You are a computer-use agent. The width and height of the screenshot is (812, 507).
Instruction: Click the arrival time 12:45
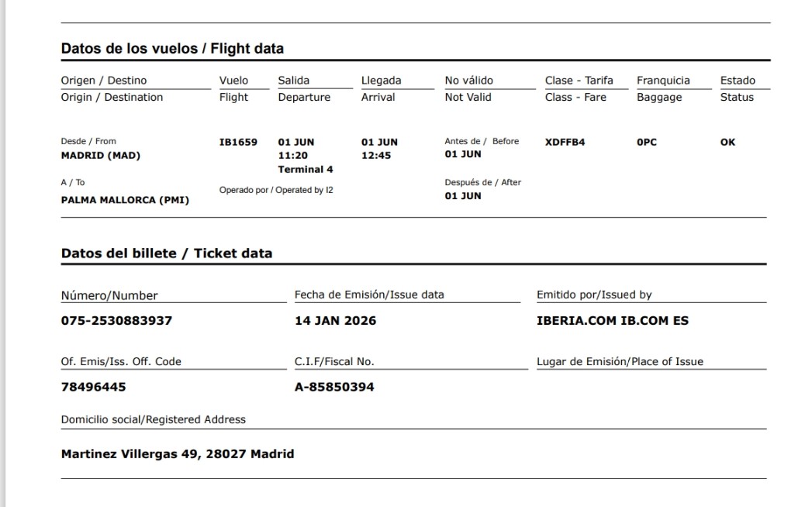tap(376, 156)
